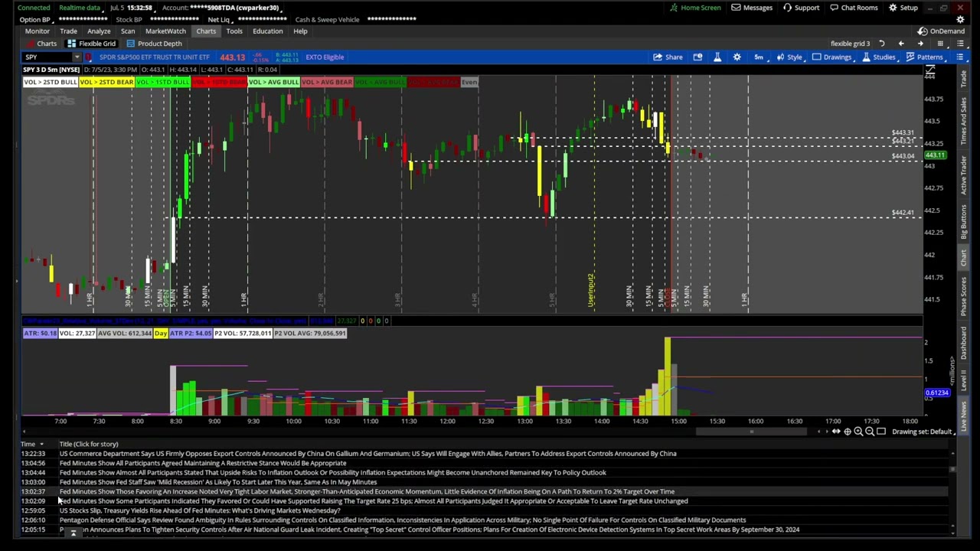Expand the symbol selector dropdown arrow
This screenshot has width=980, height=551.
click(77, 57)
